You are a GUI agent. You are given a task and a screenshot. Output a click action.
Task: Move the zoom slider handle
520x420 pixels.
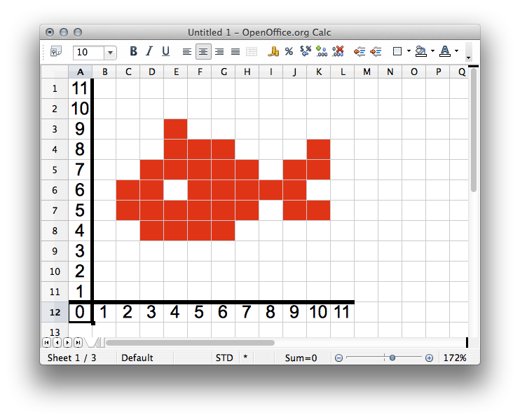pyautogui.click(x=392, y=358)
